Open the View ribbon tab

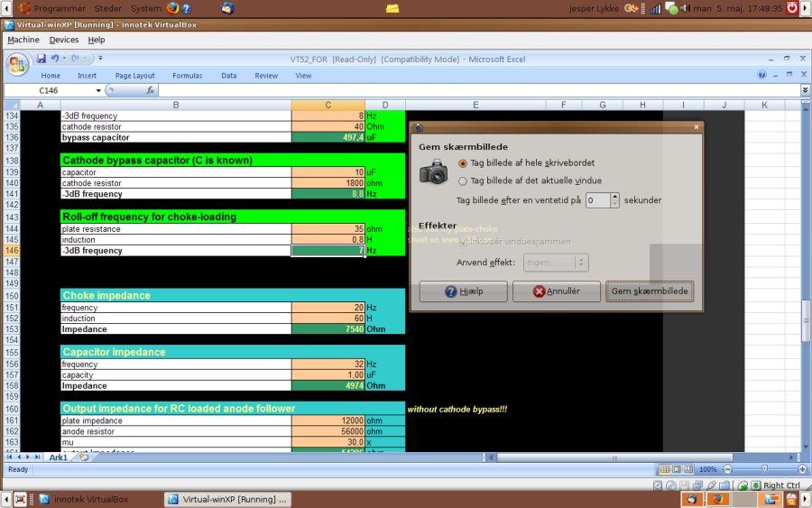(303, 76)
